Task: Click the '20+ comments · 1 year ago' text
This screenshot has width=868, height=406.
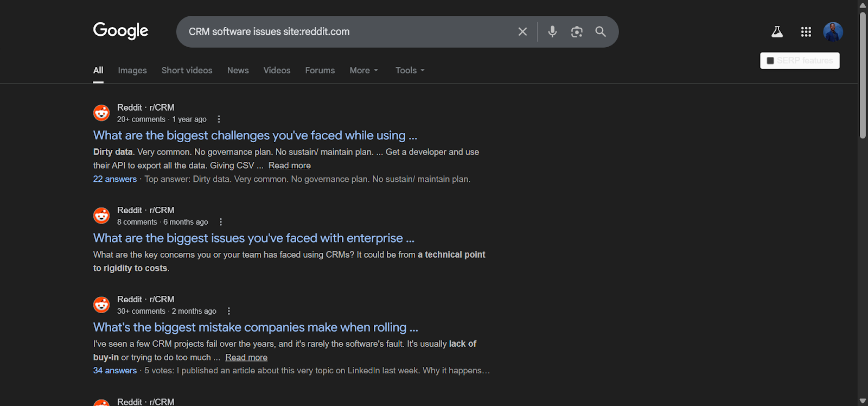Action: coord(162,119)
